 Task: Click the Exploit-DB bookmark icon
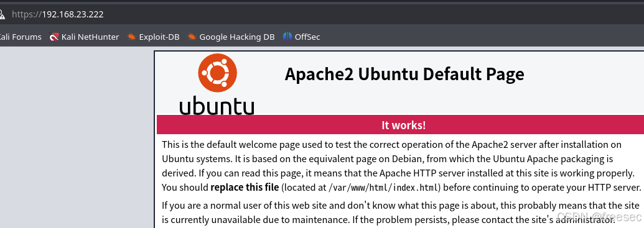(131, 37)
